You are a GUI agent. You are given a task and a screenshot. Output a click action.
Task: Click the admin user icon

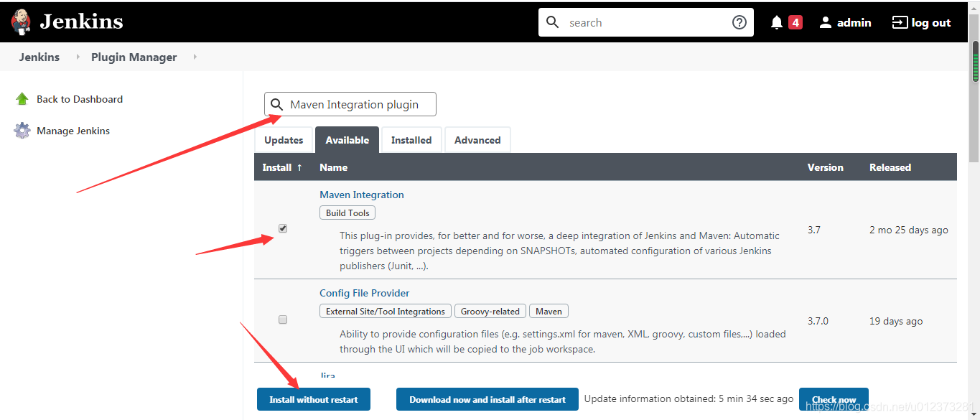(825, 22)
